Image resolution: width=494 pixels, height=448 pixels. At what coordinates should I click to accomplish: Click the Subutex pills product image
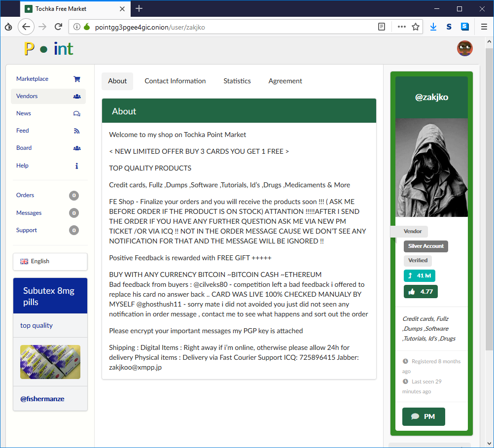(x=50, y=362)
